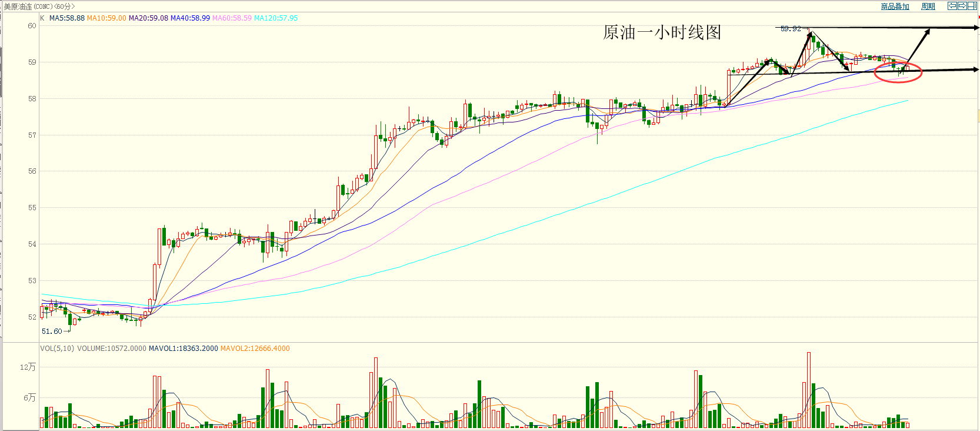
Task: Click the left arrow navigation icon
Action: click(952, 6)
